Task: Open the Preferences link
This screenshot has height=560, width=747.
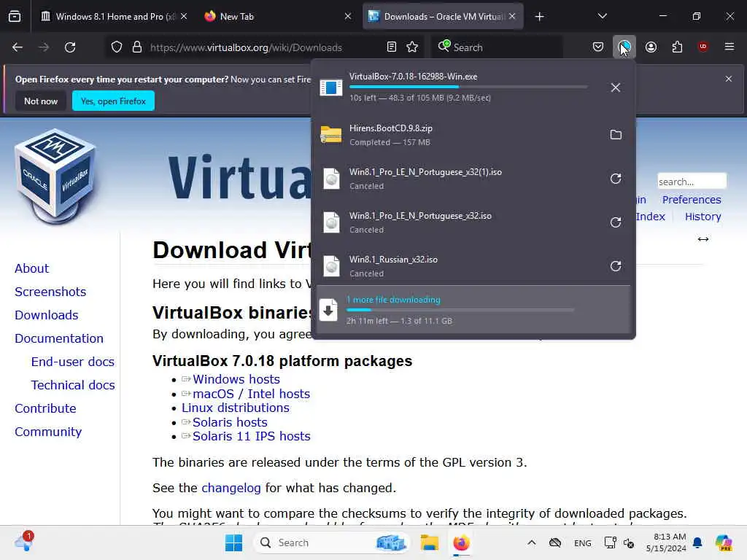Action: click(x=692, y=200)
